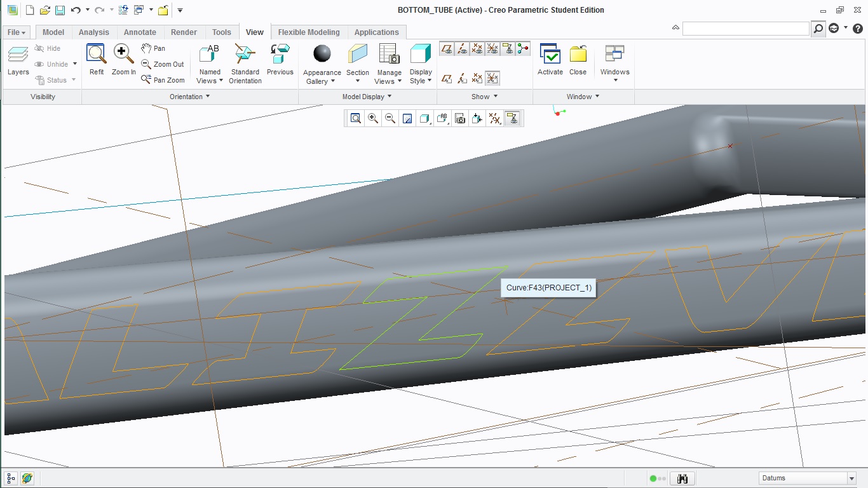Undo the last action
Viewport: 868px width, 488px height.
coord(76,10)
